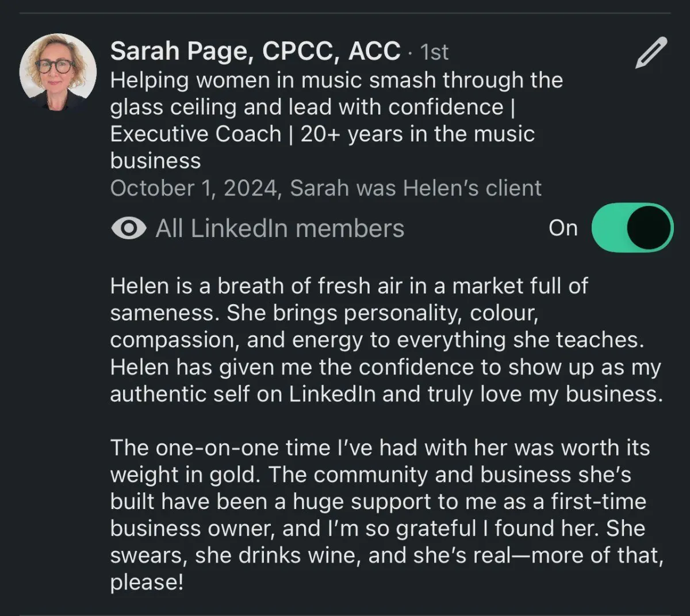The image size is (690, 616).
Task: Click the line starting weight in gold
Action: pyautogui.click(x=370, y=475)
